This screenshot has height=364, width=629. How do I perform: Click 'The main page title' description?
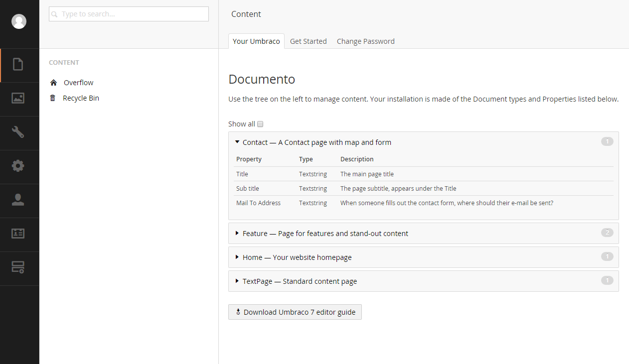[367, 174]
